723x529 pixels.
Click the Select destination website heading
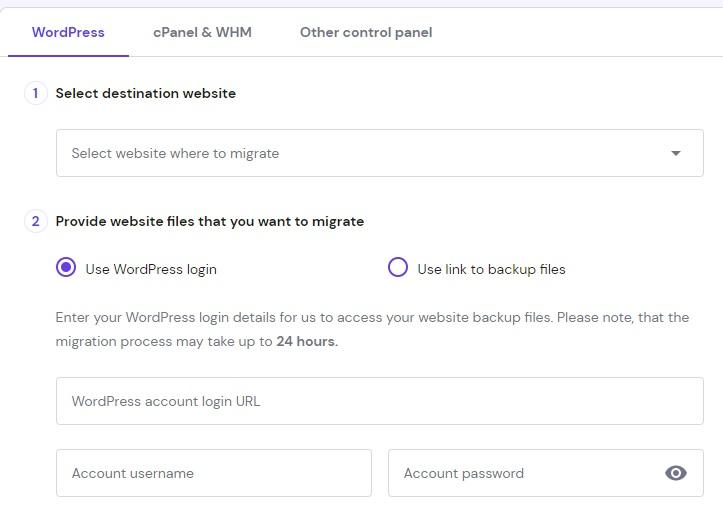pyautogui.click(x=146, y=93)
